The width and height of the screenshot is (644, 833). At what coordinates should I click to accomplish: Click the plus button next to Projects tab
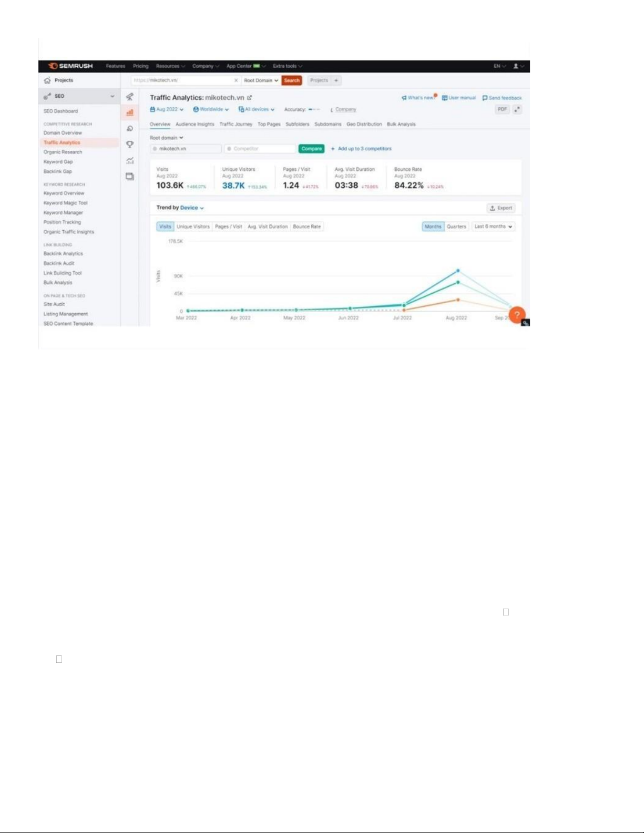point(336,80)
